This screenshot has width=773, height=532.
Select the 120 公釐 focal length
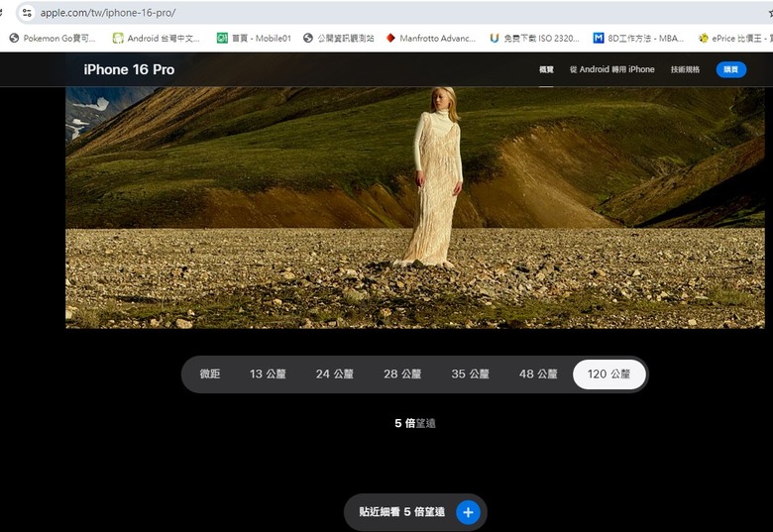608,373
